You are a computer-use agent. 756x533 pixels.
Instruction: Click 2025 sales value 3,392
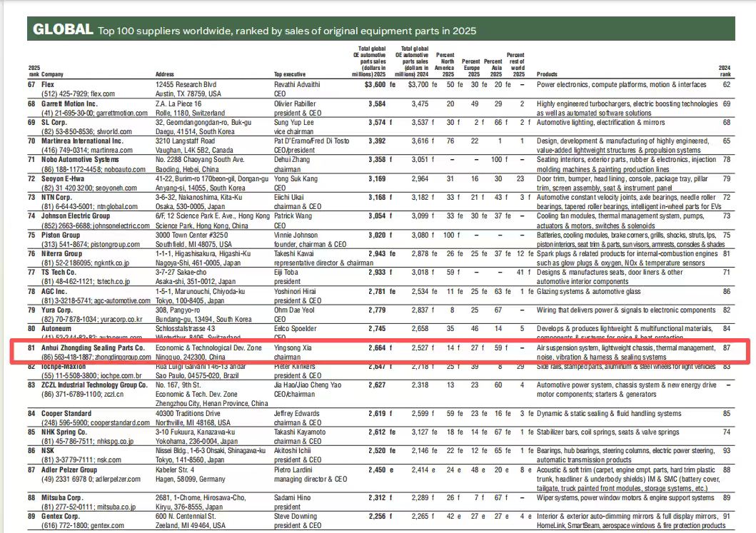pyautogui.click(x=377, y=141)
